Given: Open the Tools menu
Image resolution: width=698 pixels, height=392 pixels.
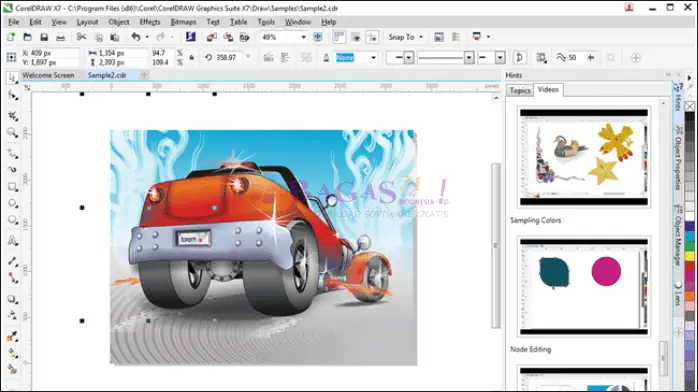Looking at the screenshot, I should pyautogui.click(x=266, y=22).
